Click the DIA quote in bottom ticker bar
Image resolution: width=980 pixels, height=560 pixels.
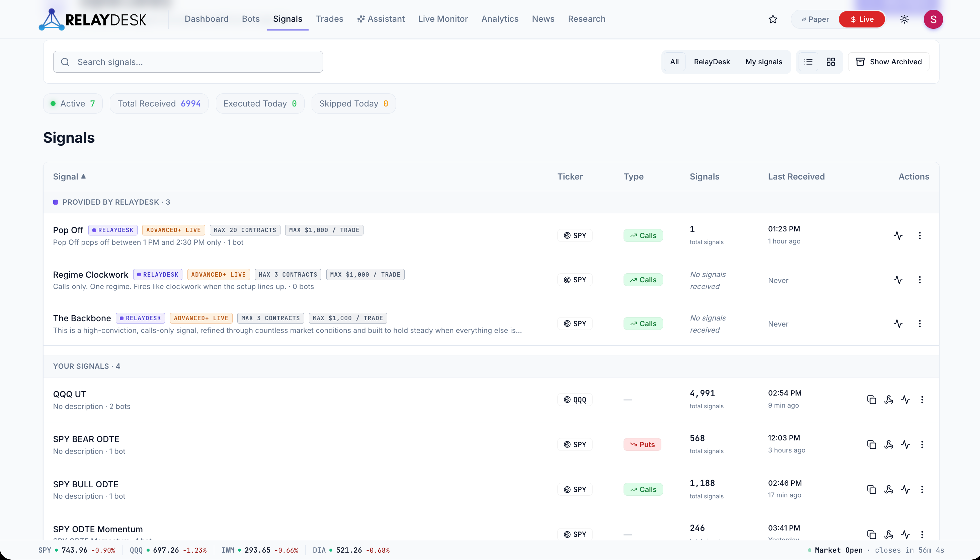pos(351,550)
